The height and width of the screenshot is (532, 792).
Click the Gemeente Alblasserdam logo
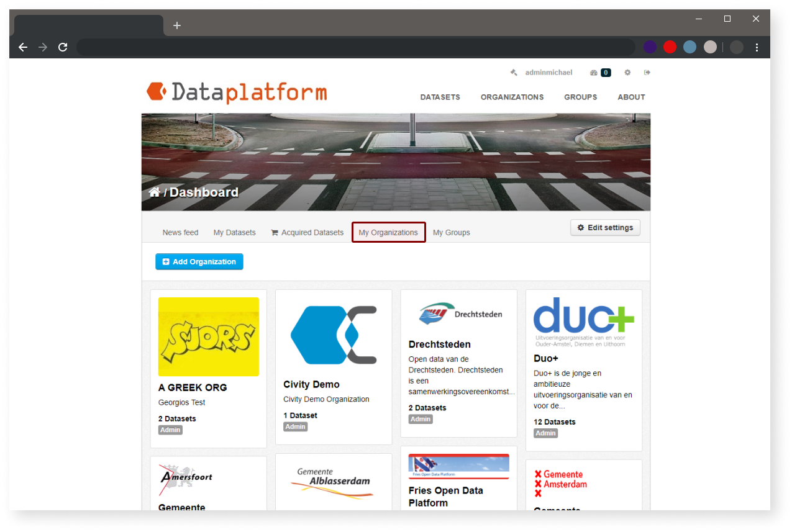coord(334,483)
